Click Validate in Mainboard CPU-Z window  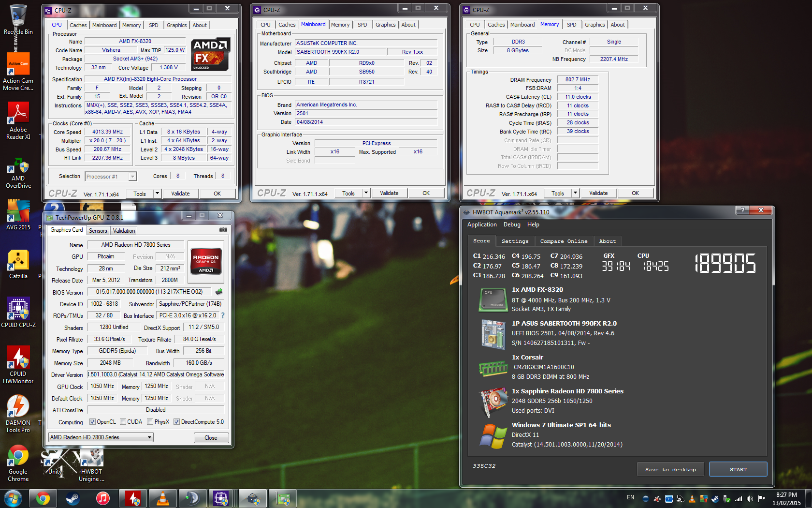(x=389, y=193)
